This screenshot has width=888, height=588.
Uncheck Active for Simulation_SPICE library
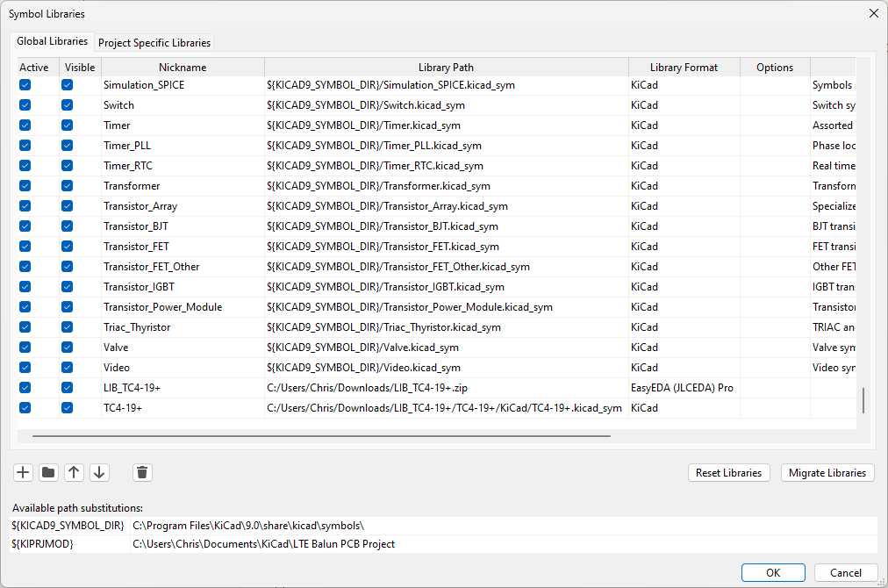(25, 85)
